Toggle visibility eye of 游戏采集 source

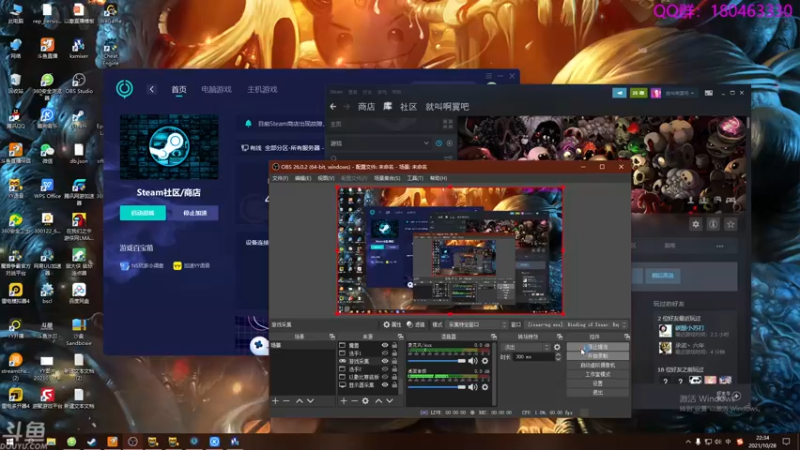click(385, 361)
